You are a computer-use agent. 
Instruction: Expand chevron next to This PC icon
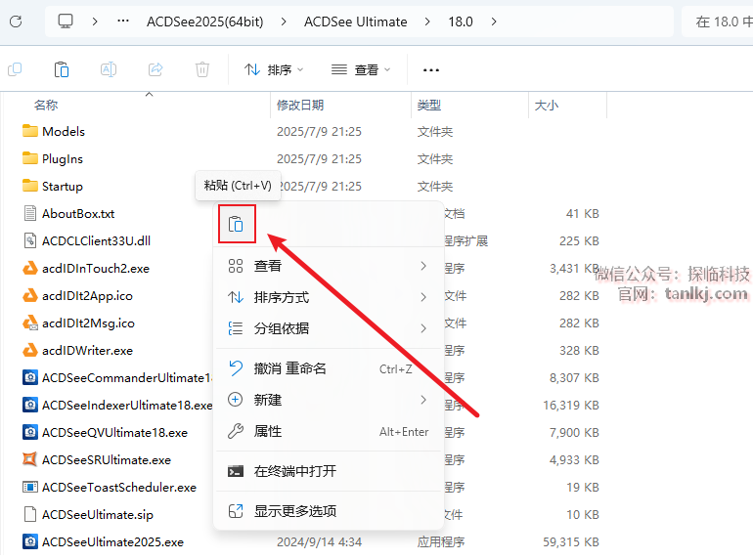point(95,22)
